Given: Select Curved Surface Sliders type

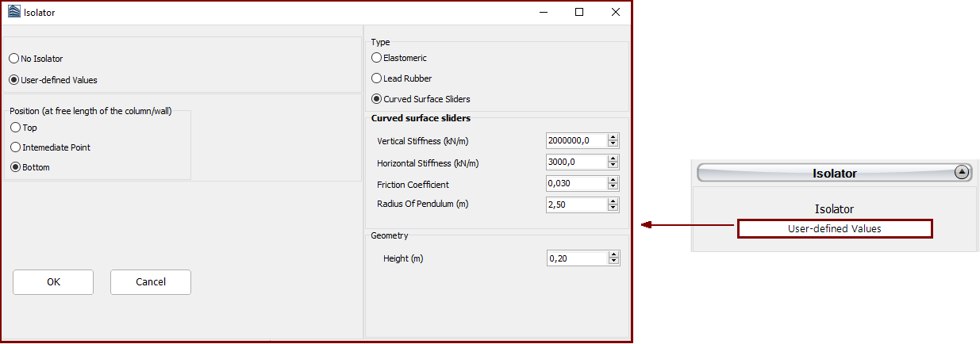Looking at the screenshot, I should click(377, 99).
